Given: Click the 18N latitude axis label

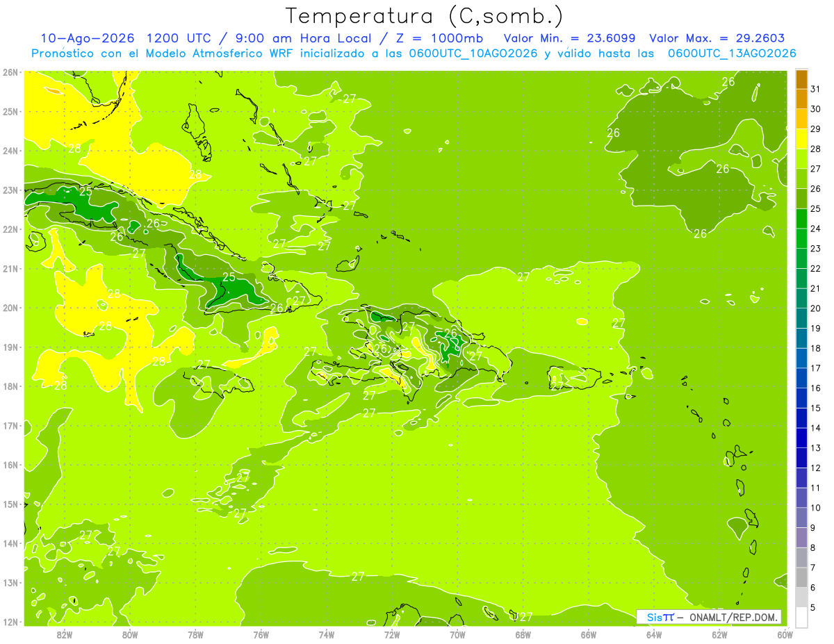Looking at the screenshot, I should click(10, 386).
